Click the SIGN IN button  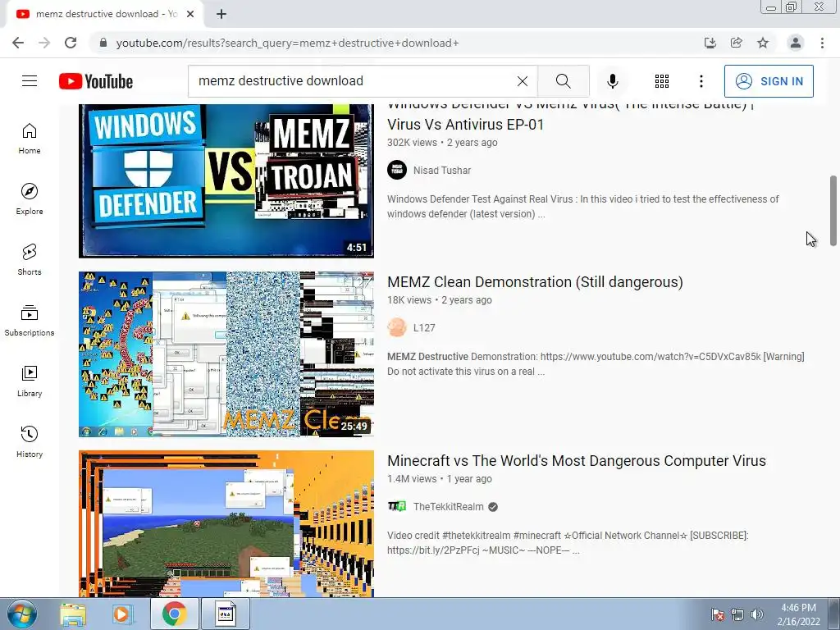pyautogui.click(x=768, y=81)
